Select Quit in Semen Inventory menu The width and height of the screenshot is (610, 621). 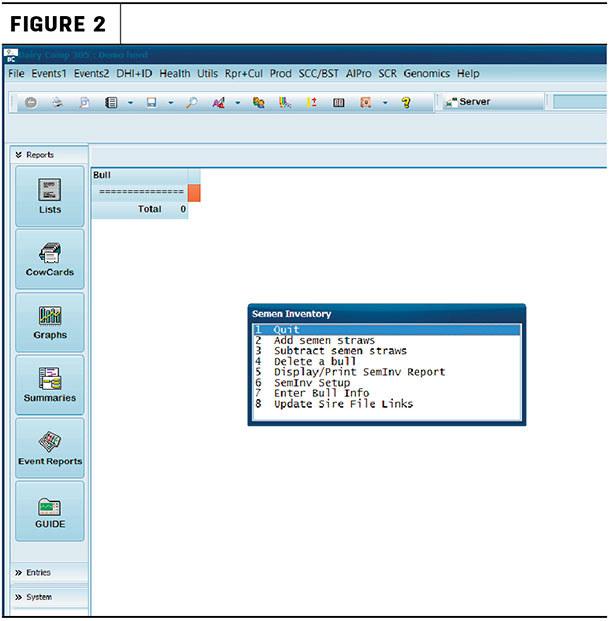click(387, 330)
